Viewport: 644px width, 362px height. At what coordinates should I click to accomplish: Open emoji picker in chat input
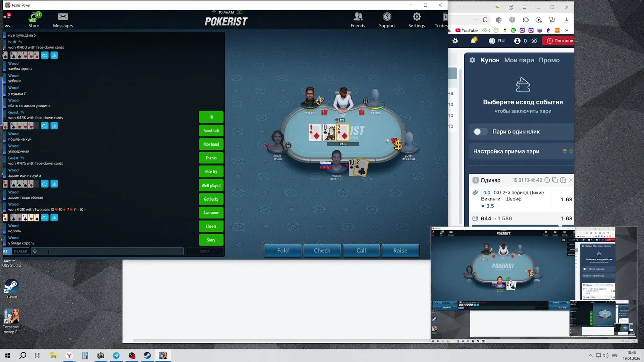(x=35, y=251)
